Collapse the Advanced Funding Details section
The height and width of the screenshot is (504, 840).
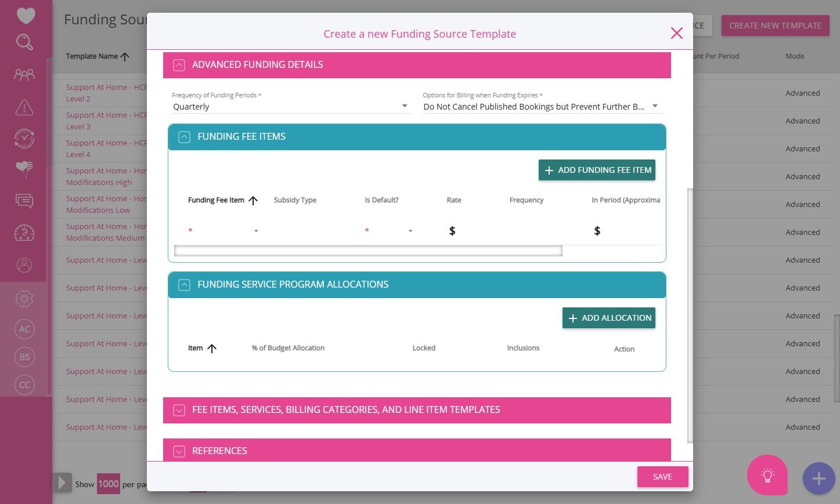tap(179, 65)
